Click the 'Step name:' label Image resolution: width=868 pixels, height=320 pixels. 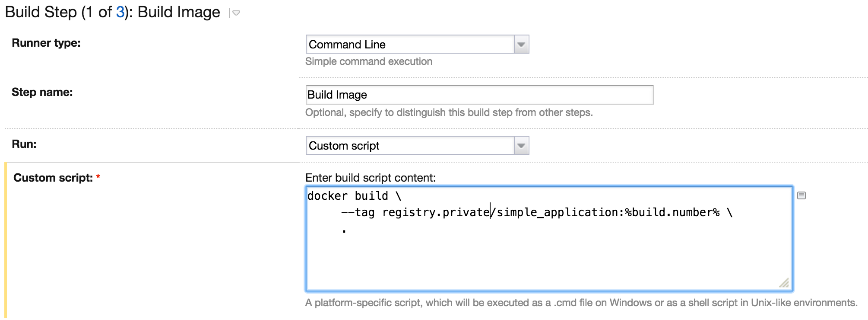(42, 92)
